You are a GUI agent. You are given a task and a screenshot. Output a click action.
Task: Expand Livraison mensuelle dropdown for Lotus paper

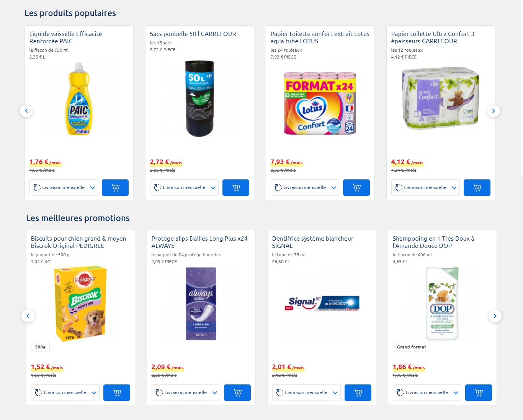click(x=305, y=187)
